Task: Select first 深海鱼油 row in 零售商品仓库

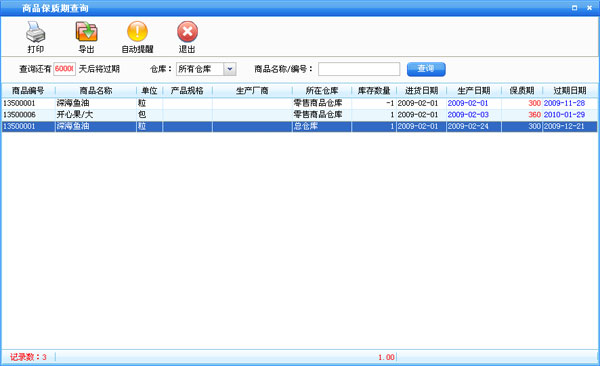Action: (x=299, y=103)
